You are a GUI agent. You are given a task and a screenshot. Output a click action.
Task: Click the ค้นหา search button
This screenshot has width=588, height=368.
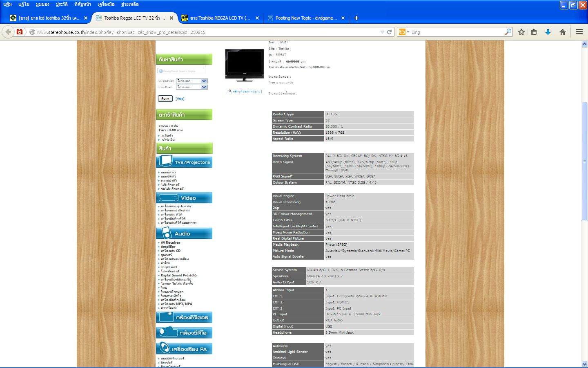[x=165, y=99]
